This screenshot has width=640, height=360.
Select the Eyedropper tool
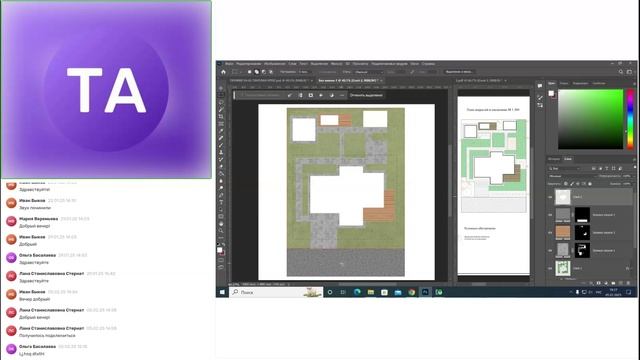(x=221, y=131)
